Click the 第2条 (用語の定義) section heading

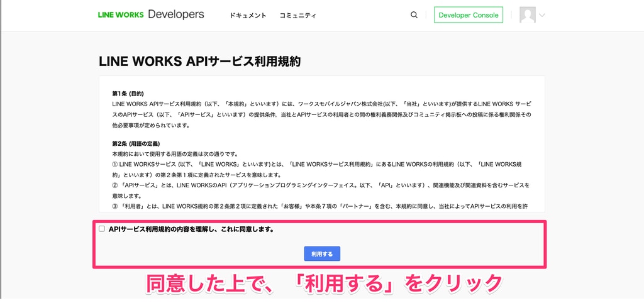136,143
